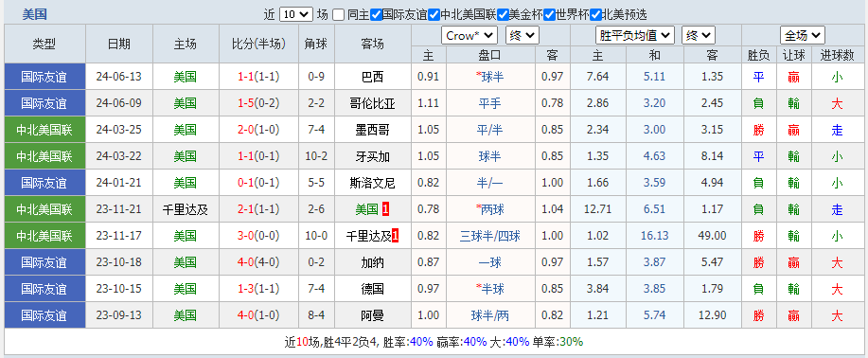Uncheck the 中北美国联 filter checkbox
Image resolution: width=868 pixels, height=358 pixels.
pyautogui.click(x=434, y=15)
